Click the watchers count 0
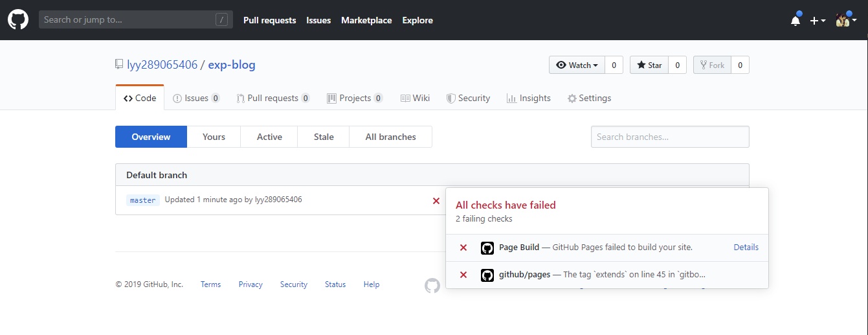Viewport: 868px width, 335px height. tap(614, 65)
